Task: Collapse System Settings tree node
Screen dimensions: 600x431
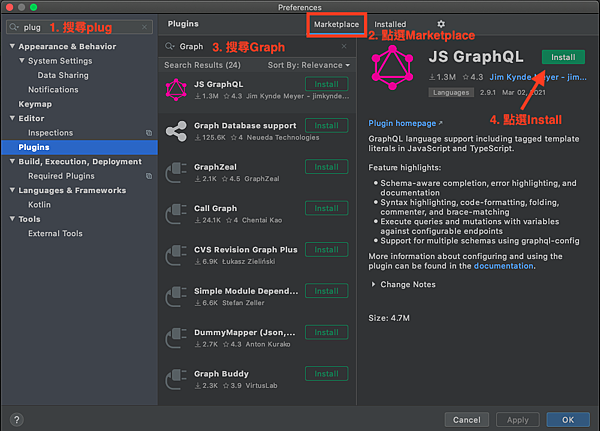Action: (22, 60)
